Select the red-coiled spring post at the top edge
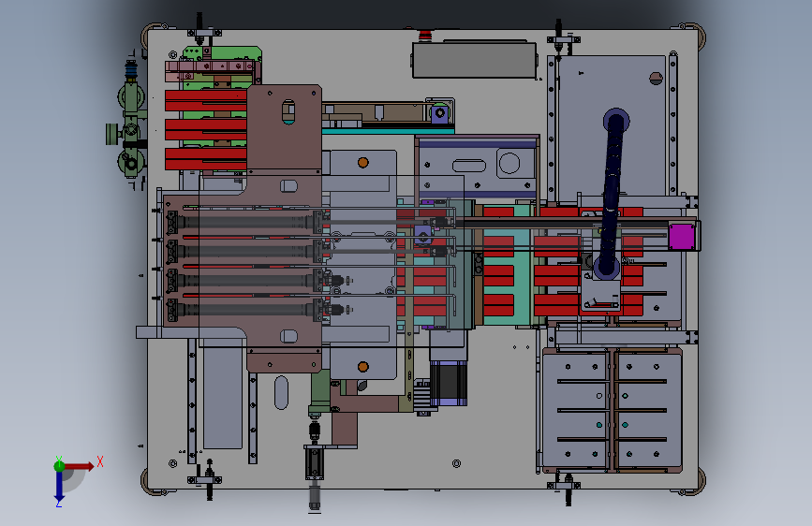 click(425, 36)
